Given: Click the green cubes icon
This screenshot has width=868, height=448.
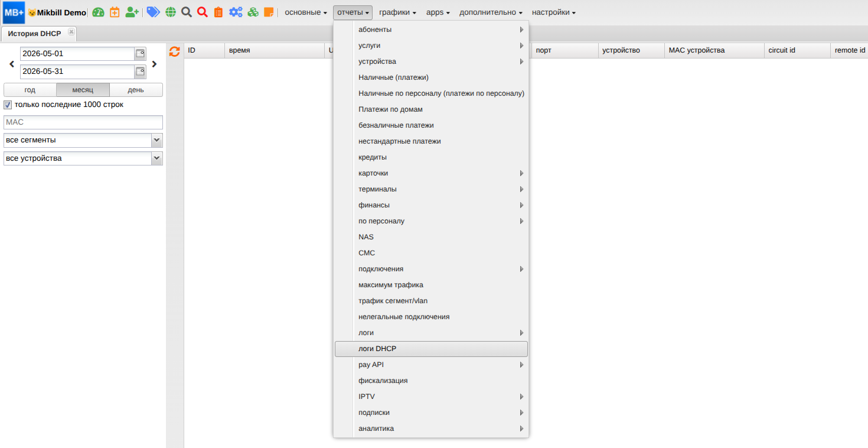Looking at the screenshot, I should coord(253,12).
